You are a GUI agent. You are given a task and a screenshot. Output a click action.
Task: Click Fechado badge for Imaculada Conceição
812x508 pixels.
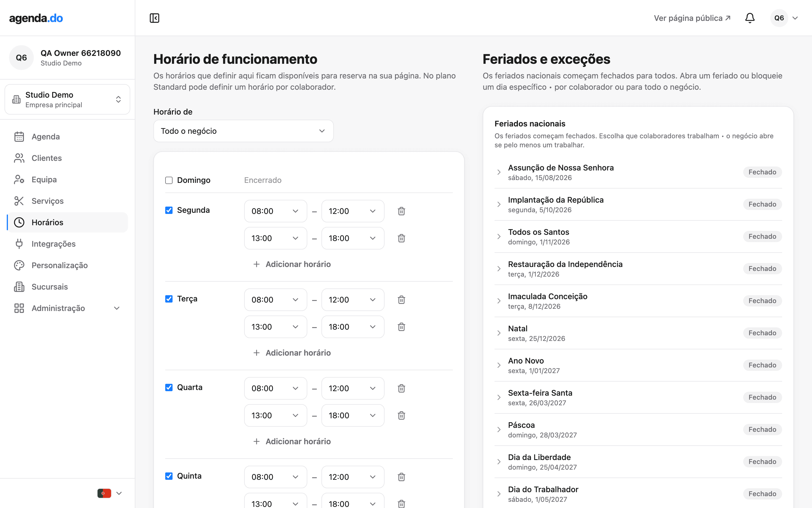point(762,301)
